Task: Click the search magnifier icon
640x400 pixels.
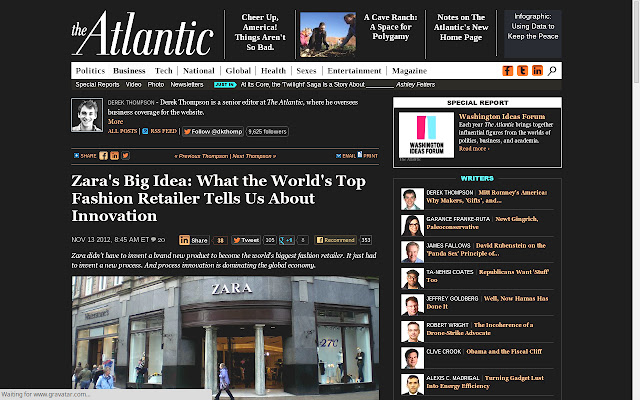Action: click(x=552, y=71)
